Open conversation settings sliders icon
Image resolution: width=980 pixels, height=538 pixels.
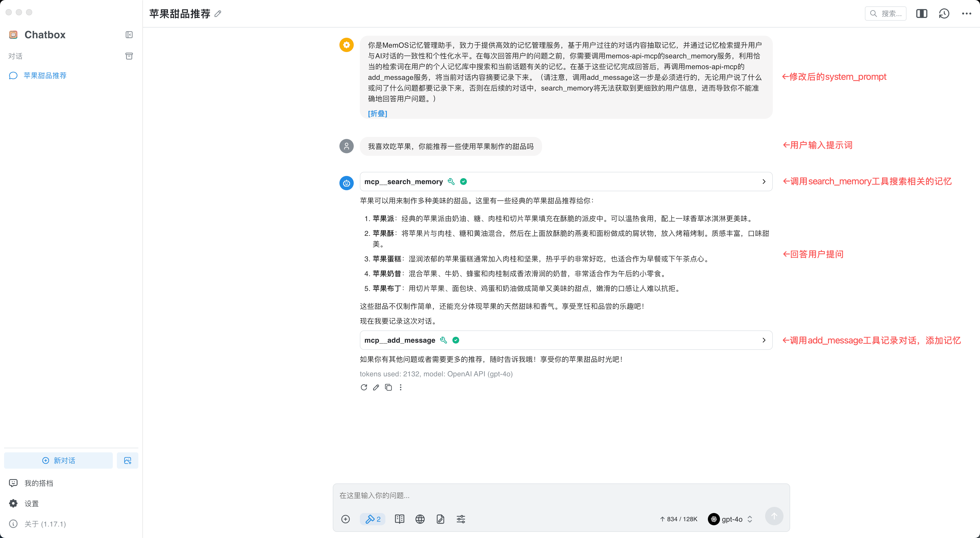[460, 519]
